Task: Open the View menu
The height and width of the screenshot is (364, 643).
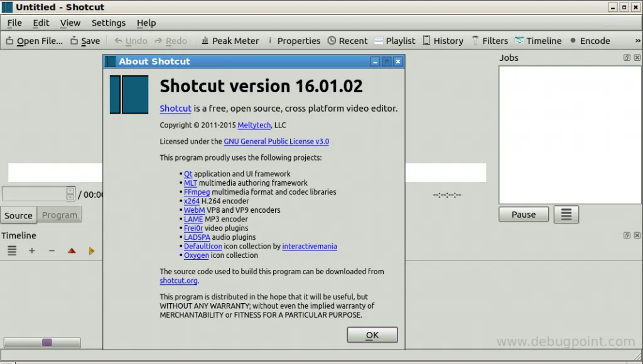Action: coord(70,23)
